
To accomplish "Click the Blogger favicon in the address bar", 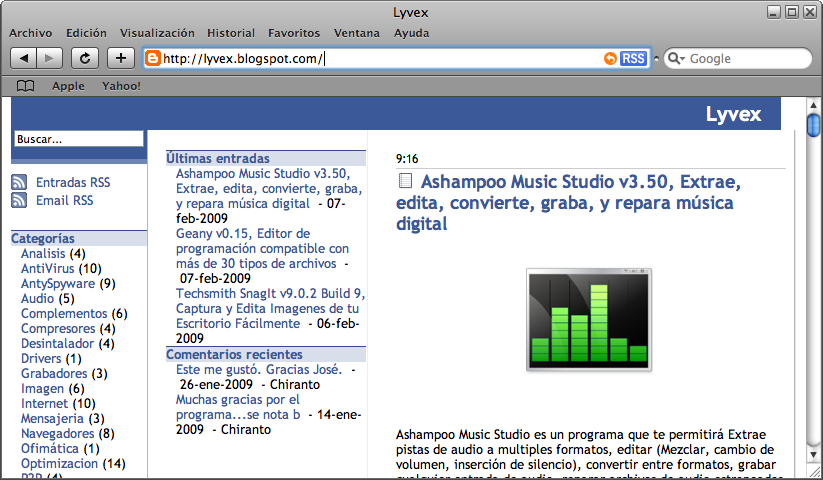I will coord(153,59).
